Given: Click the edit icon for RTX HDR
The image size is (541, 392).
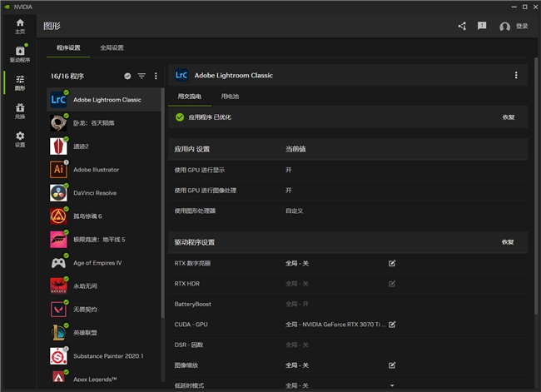Looking at the screenshot, I should point(392,284).
